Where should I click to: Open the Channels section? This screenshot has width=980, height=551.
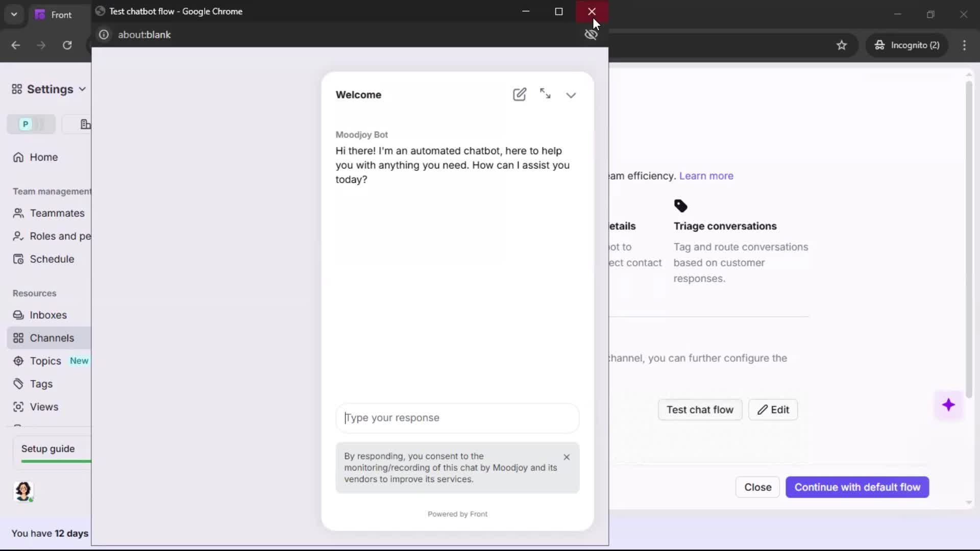click(52, 338)
